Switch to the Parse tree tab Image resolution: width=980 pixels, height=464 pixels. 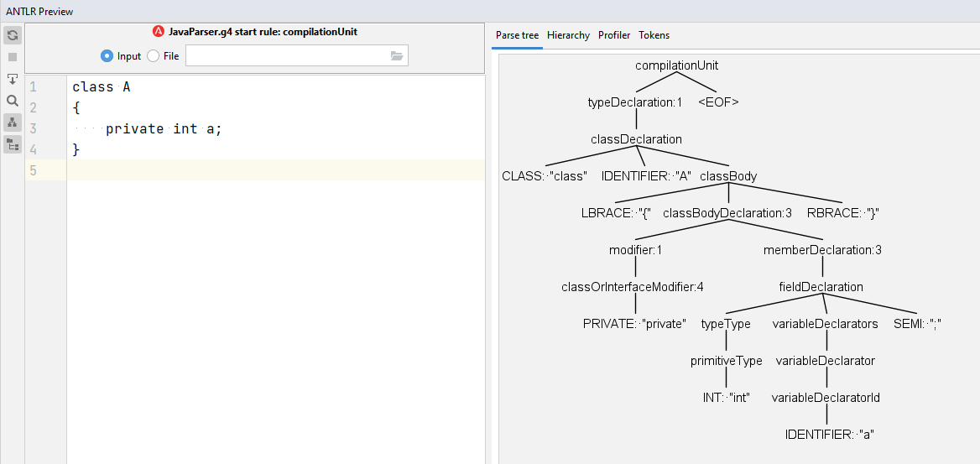pyautogui.click(x=517, y=35)
